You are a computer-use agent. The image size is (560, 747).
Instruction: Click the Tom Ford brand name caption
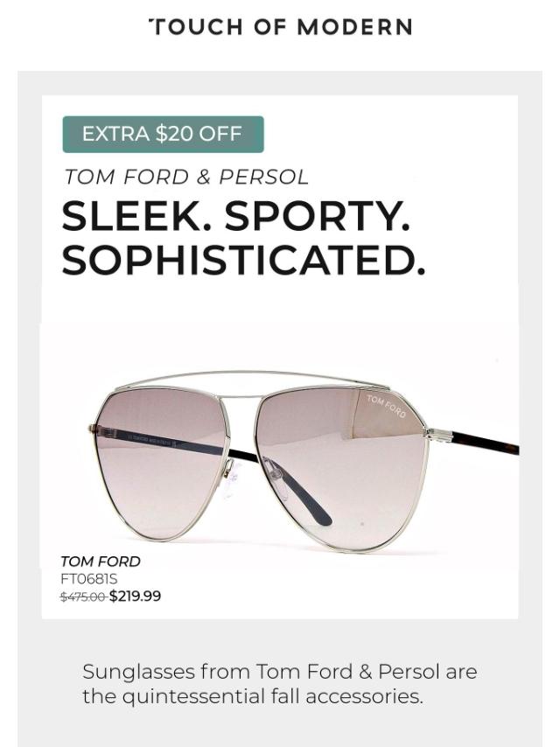tap(101, 562)
